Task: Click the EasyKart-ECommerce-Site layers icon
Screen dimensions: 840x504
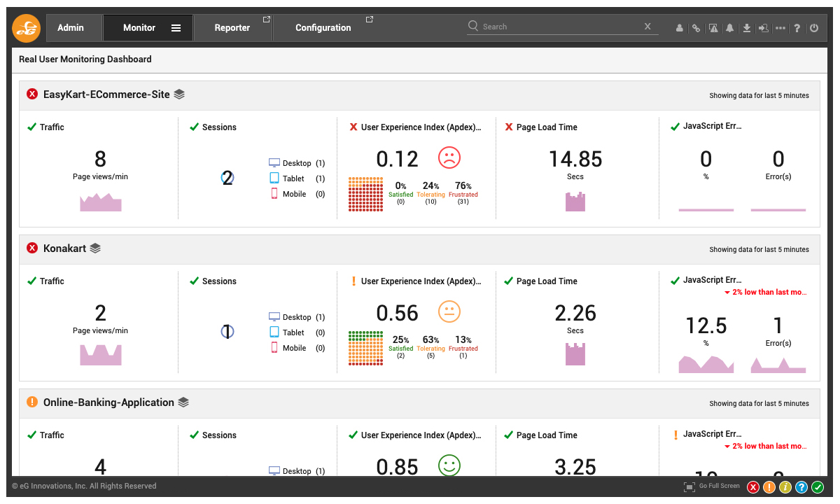Action: tap(179, 94)
